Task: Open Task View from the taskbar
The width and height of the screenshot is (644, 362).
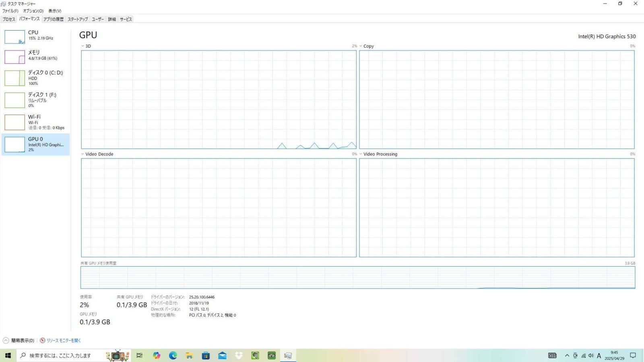Action: [140, 356]
